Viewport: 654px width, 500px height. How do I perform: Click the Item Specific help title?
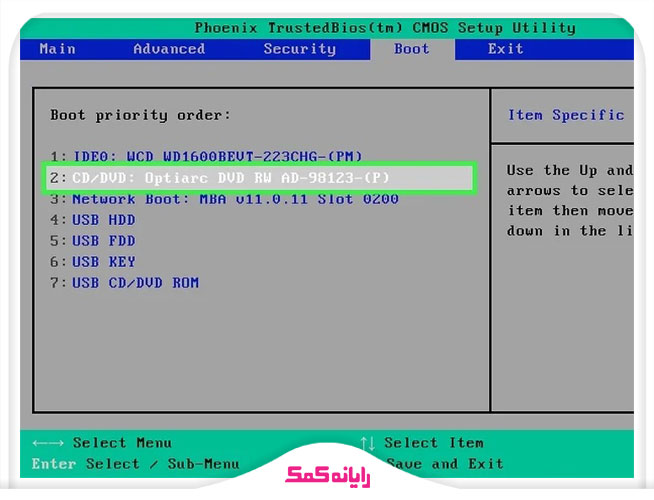coord(566,115)
